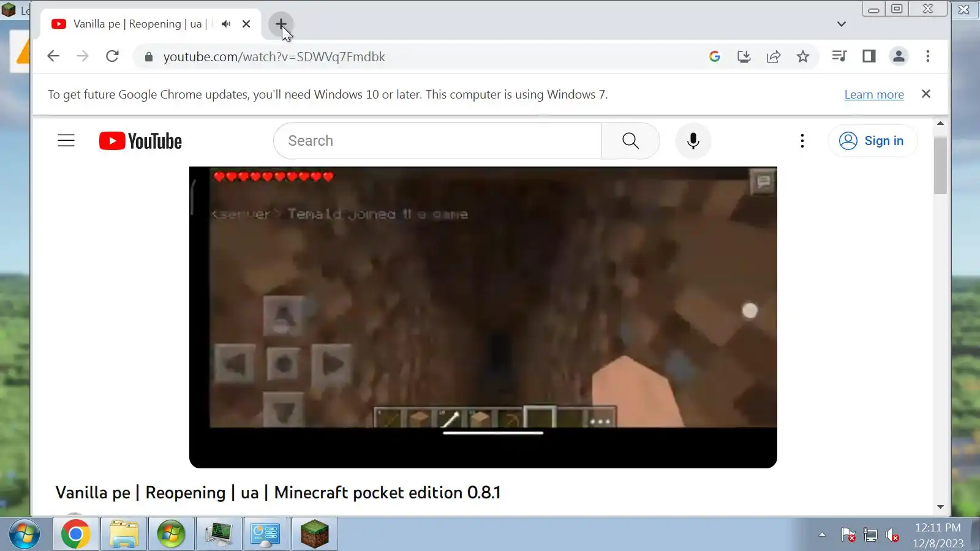Viewport: 980px width, 551px height.
Task: Share this page icon
Action: (774, 56)
